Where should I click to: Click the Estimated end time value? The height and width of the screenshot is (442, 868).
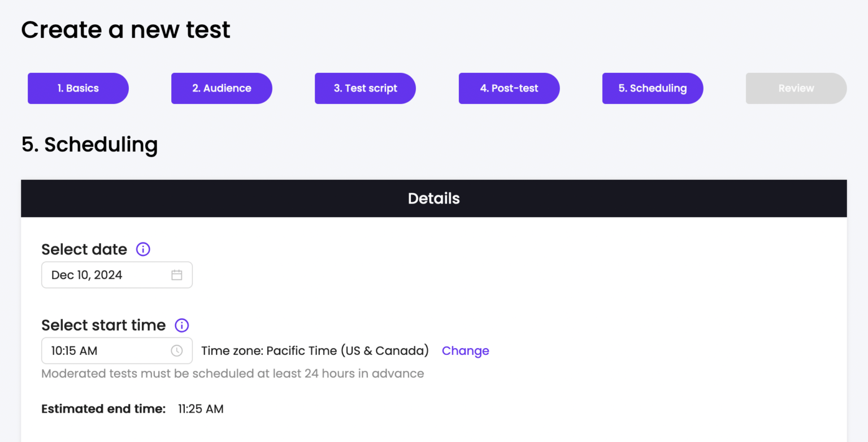(x=201, y=409)
